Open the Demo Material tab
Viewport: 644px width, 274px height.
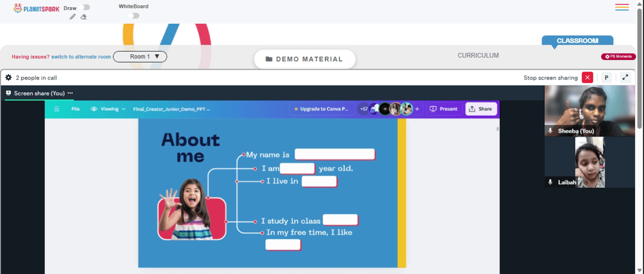tap(305, 59)
